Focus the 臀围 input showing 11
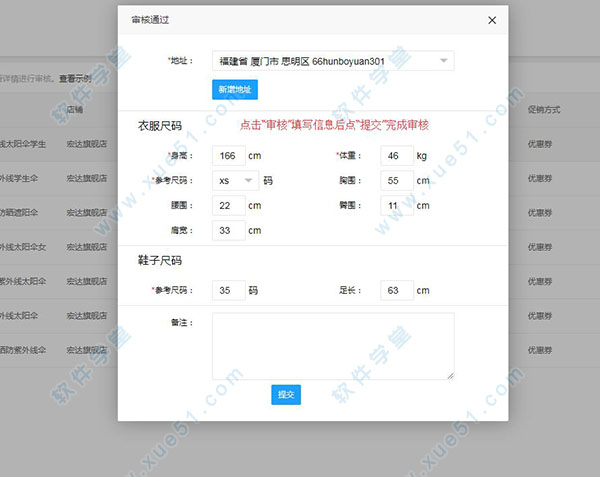This screenshot has height=477, width=600. pos(397,205)
